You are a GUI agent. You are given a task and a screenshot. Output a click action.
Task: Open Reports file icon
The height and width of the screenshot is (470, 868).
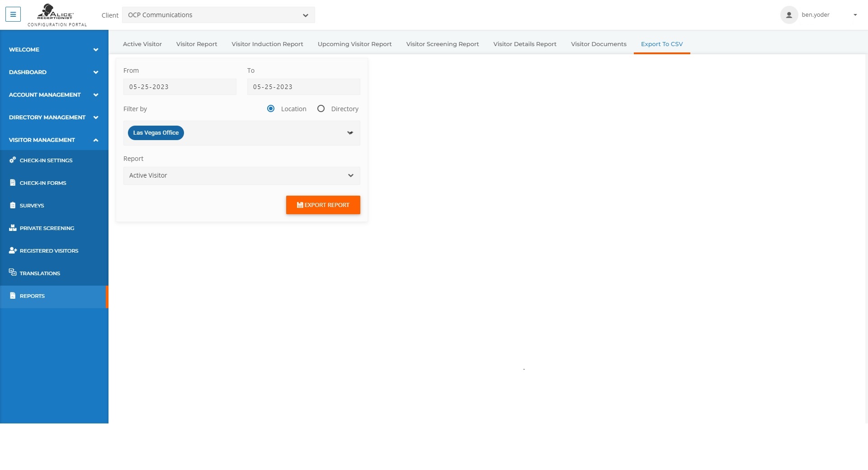click(13, 296)
